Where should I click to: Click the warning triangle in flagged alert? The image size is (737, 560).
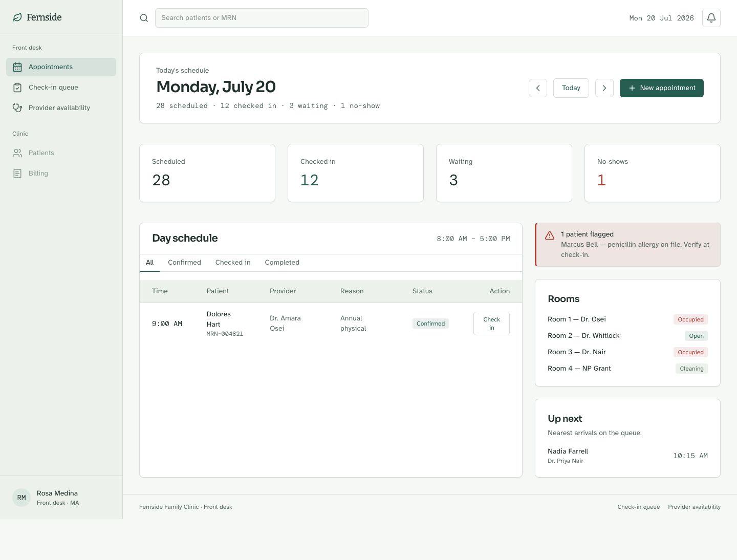pos(550,235)
